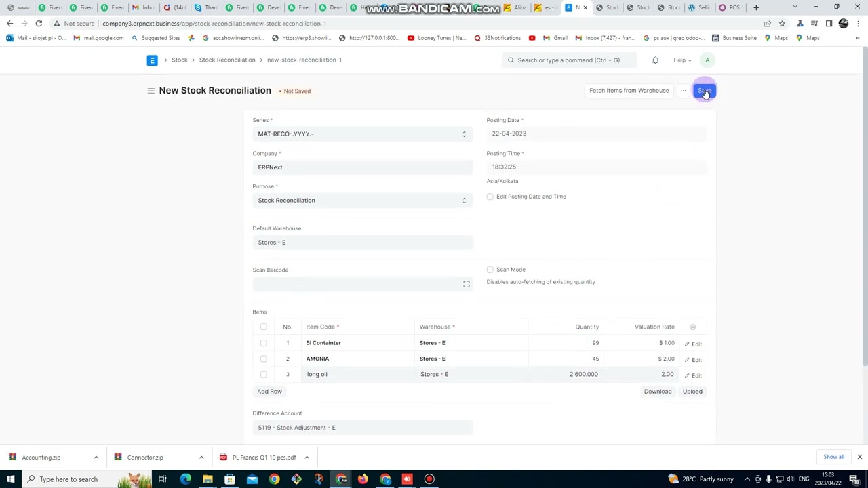The height and width of the screenshot is (488, 868).
Task: Reload the browser page
Action: tap(39, 24)
